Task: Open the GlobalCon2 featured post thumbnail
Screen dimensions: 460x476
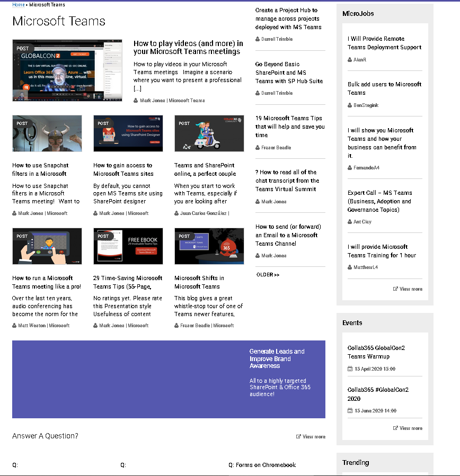Action: [67, 70]
